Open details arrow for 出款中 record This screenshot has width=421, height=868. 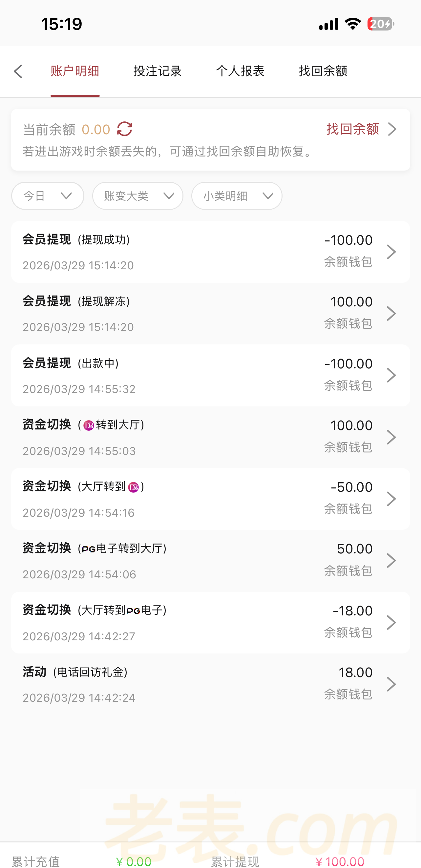click(391, 375)
